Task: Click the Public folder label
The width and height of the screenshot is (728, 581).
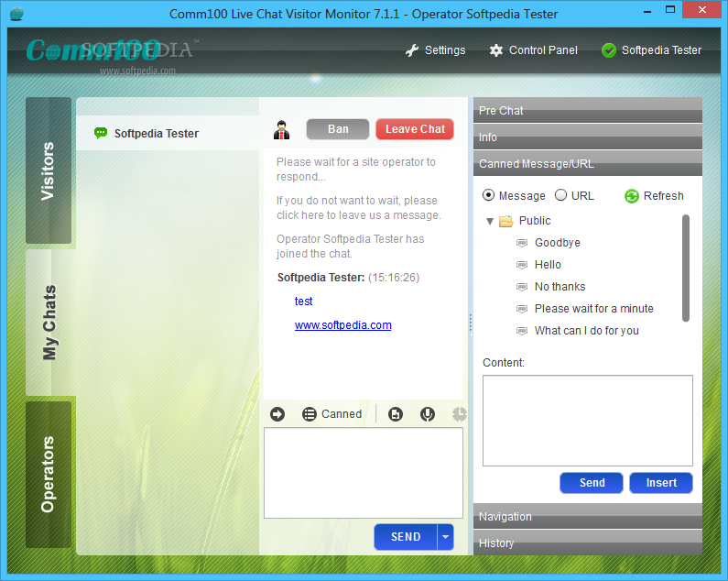Action: pyautogui.click(x=535, y=221)
